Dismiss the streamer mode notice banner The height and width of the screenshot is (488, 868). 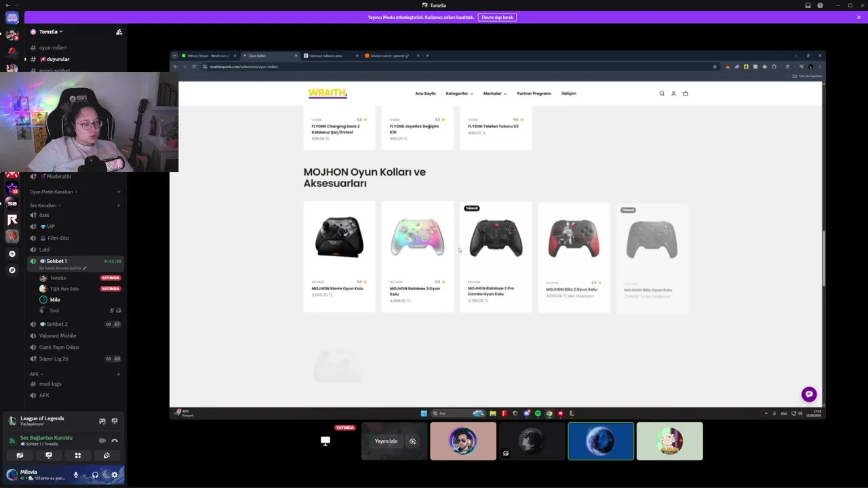(x=859, y=17)
